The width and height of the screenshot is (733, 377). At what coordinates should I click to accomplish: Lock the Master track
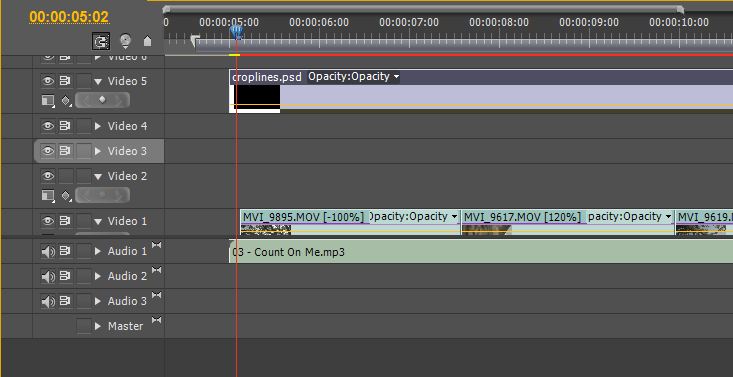[84, 326]
